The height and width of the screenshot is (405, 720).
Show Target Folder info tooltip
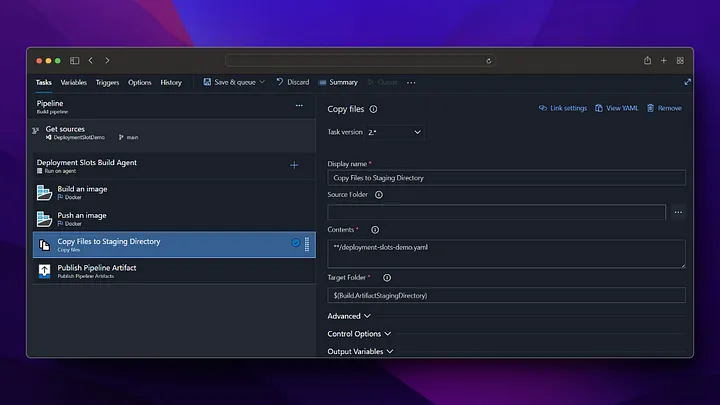pyautogui.click(x=387, y=278)
